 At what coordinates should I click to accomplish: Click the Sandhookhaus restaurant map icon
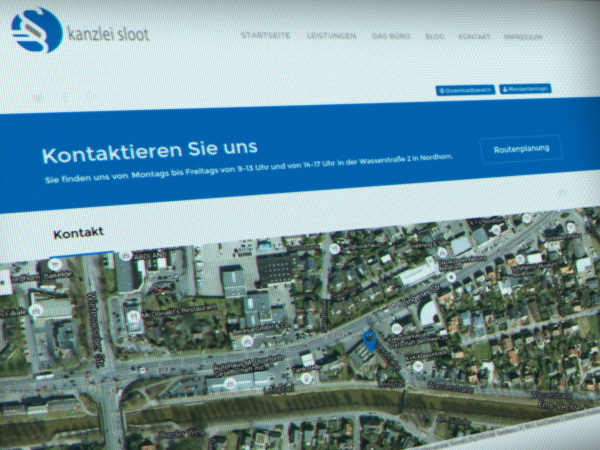tap(335, 249)
